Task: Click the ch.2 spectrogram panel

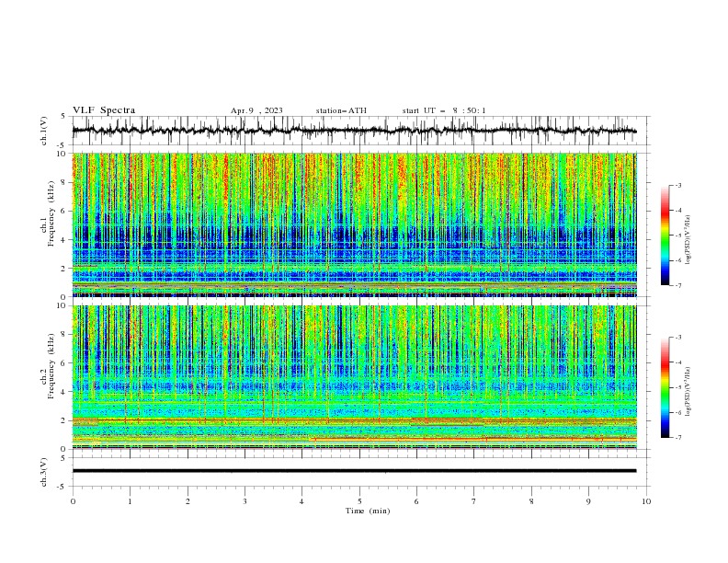Action: 355,377
